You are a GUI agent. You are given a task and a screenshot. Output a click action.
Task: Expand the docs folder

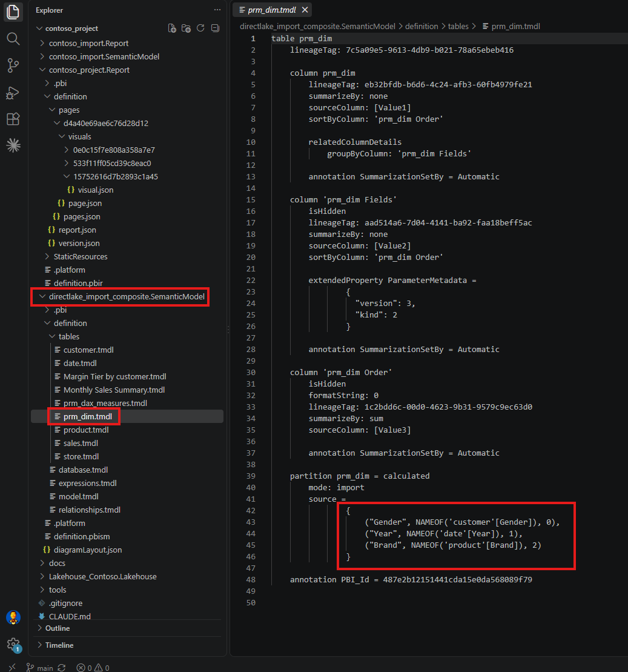[x=57, y=563]
